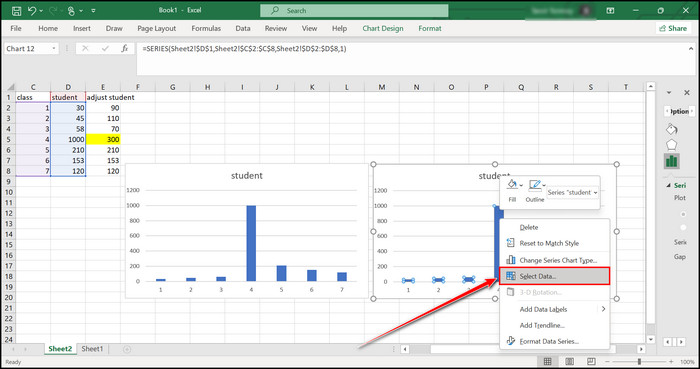700x369 pixels.
Task: Switch to the Insert ribbon tab
Action: click(x=82, y=28)
